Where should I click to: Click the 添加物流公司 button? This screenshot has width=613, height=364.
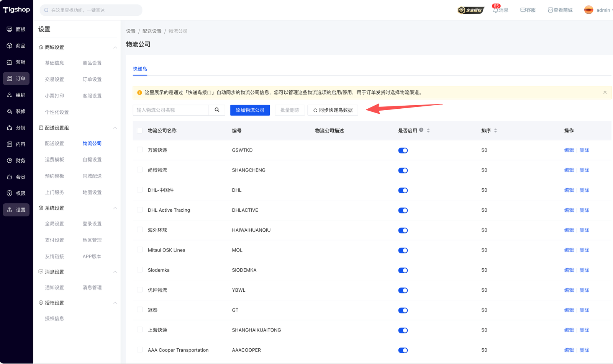point(250,110)
